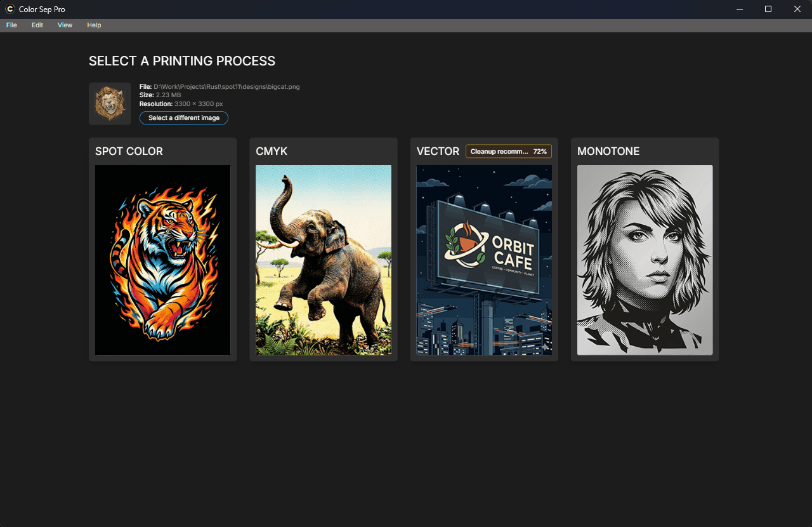The width and height of the screenshot is (812, 527).
Task: Choose the Vector Orbit Cafe billboard preview
Action: pos(484,260)
